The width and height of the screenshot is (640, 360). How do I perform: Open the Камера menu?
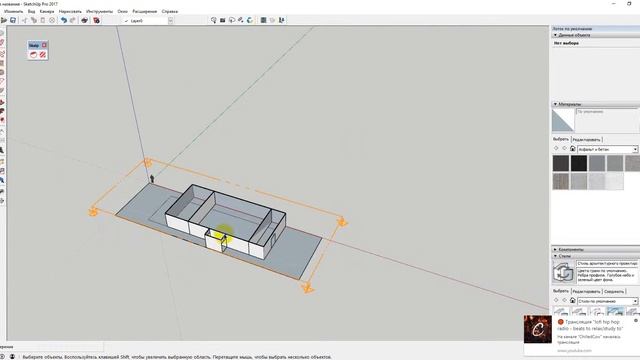(x=47, y=11)
